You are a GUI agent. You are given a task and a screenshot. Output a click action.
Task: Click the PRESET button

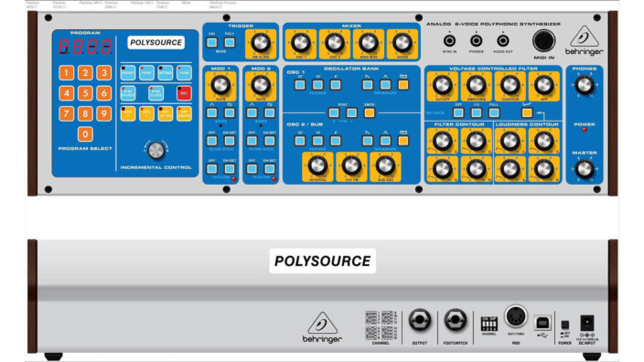click(x=128, y=72)
